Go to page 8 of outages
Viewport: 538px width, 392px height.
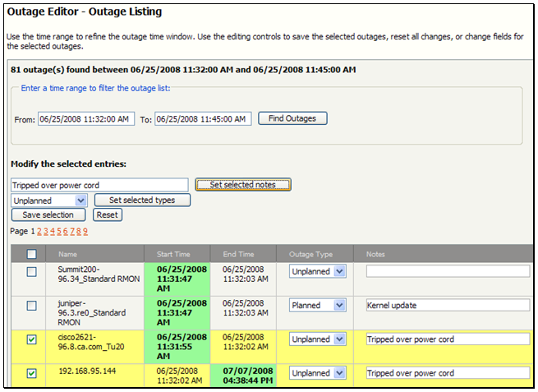click(79, 232)
